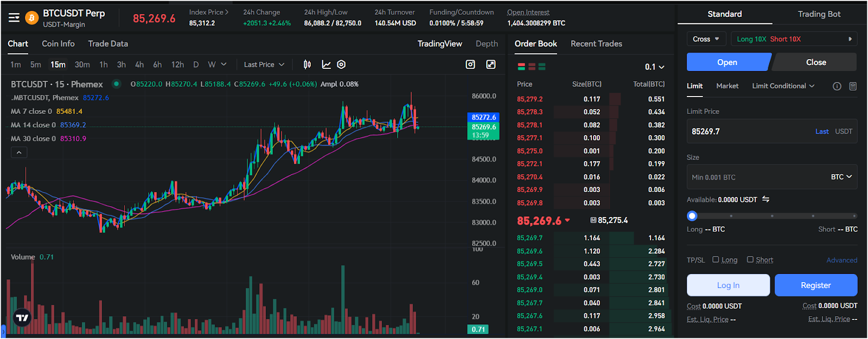This screenshot has height=339, width=868.
Task: Open the Last Price dropdown
Action: click(264, 65)
